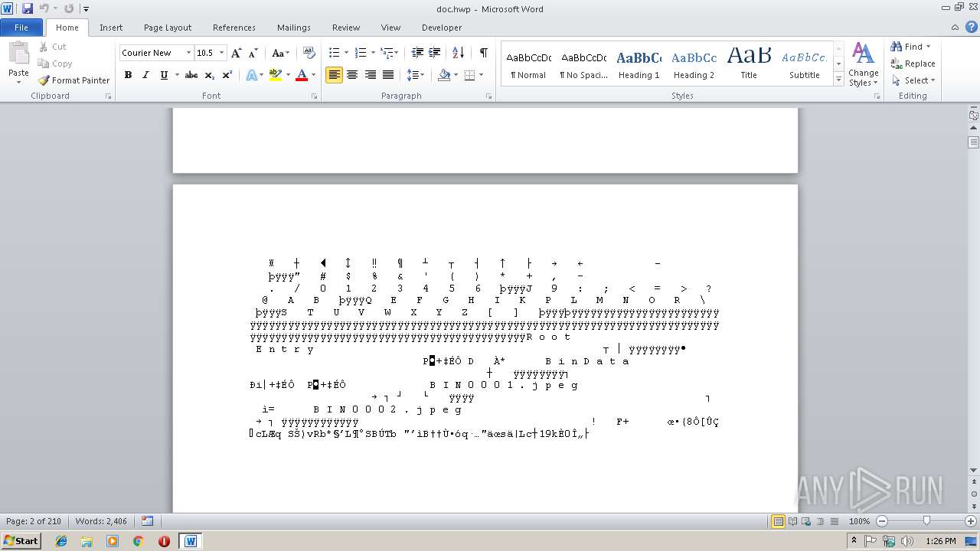
Task: Select Justify alignment
Action: (388, 75)
